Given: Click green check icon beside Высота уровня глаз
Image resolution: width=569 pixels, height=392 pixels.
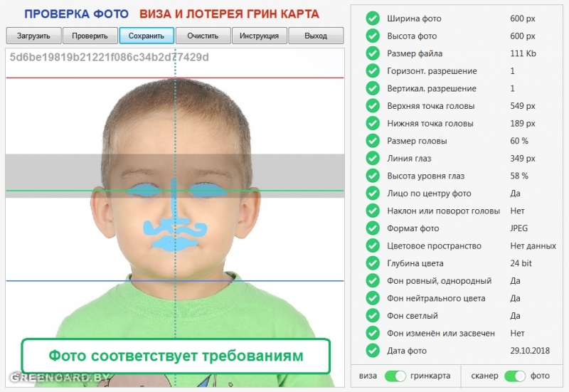Looking at the screenshot, I should [x=373, y=175].
